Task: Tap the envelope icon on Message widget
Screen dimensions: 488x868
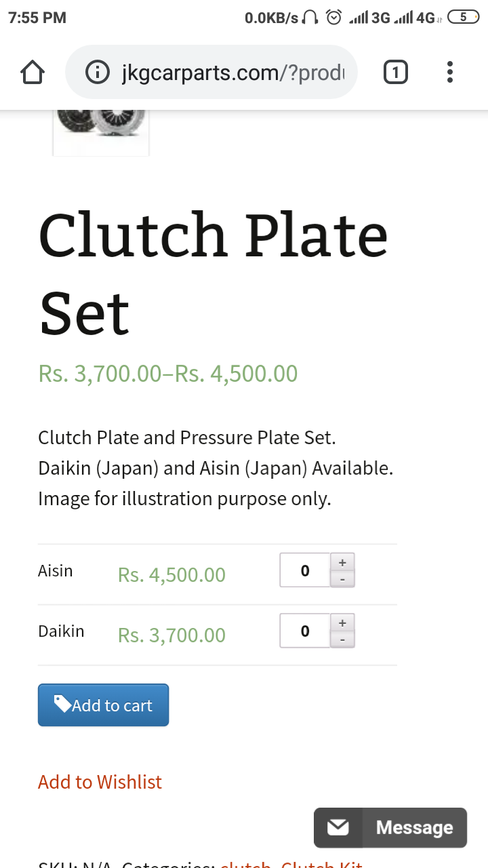Action: coord(338,827)
